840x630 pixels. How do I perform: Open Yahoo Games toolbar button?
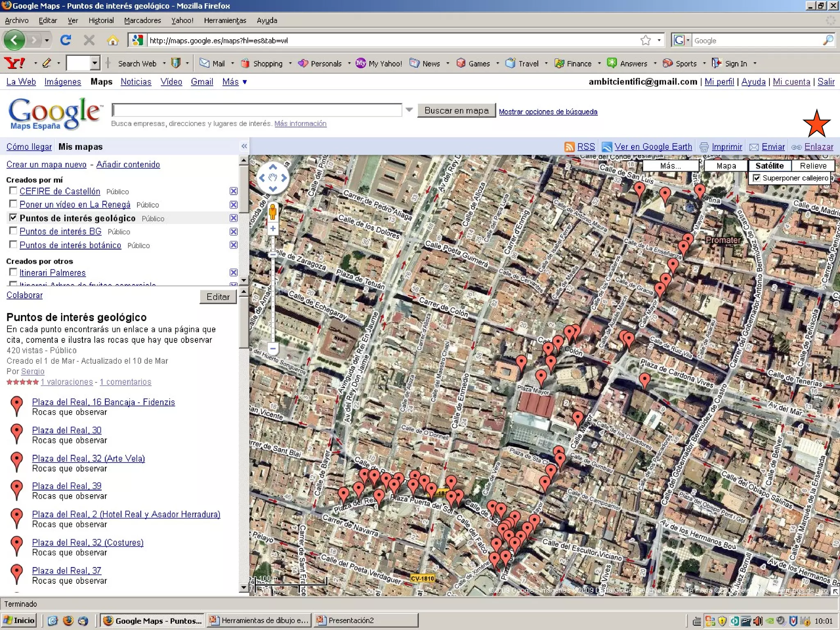coord(473,63)
